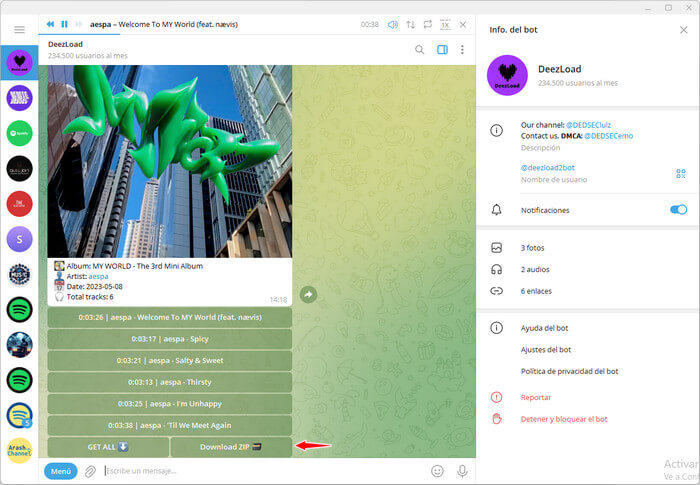Open the @DEDSECemo contact link
This screenshot has width=700, height=485.
pos(608,136)
